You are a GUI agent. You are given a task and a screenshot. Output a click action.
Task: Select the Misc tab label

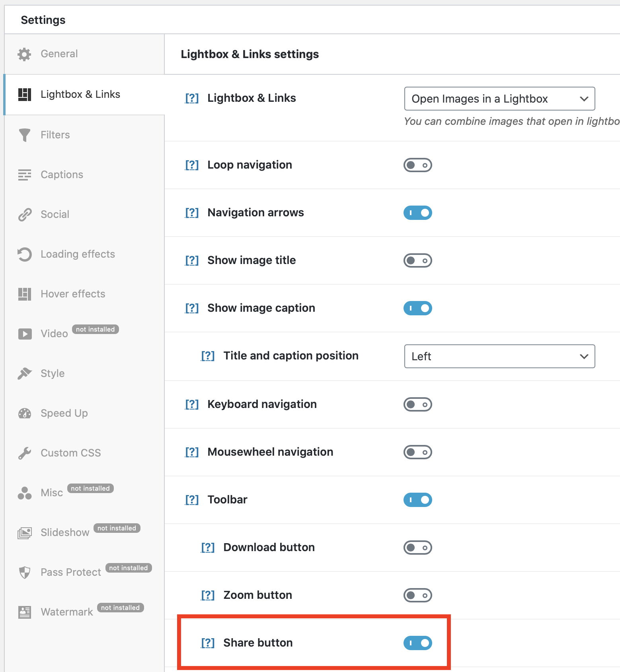coord(52,493)
